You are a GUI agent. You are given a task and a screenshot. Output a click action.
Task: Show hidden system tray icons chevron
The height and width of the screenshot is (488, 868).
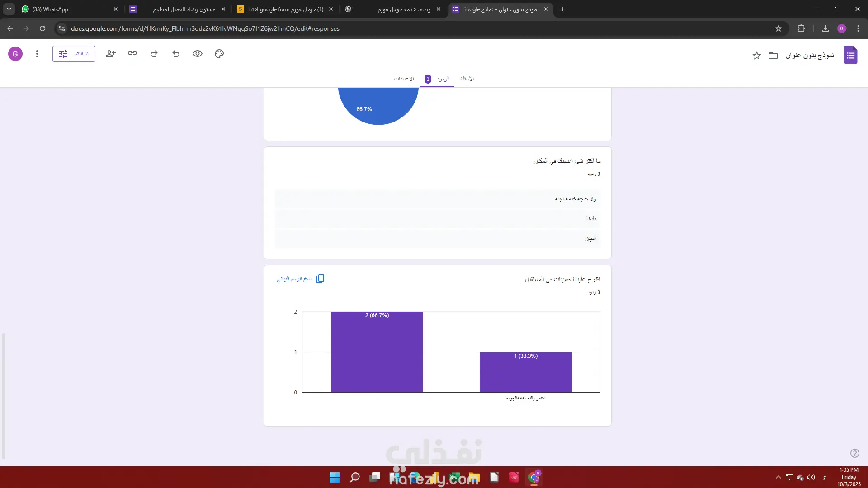778,477
